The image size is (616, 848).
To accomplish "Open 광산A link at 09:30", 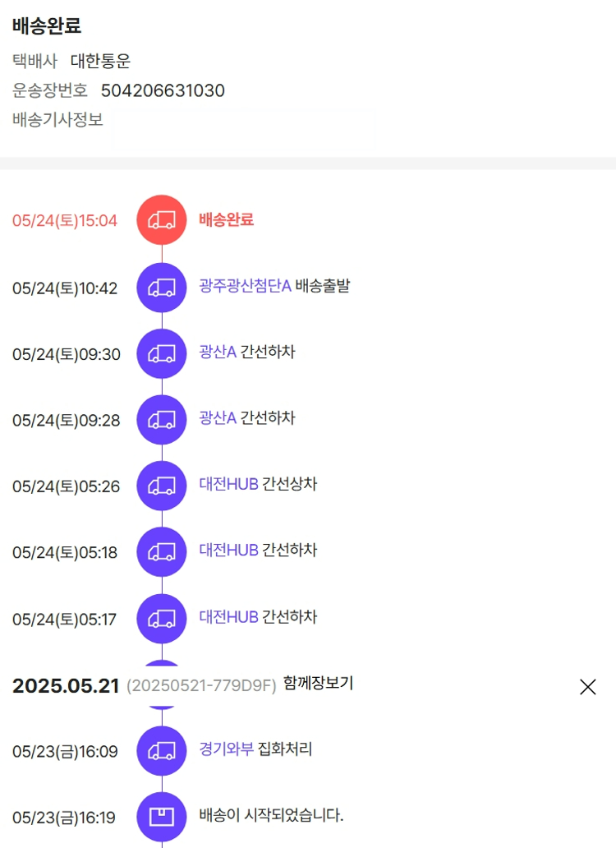I will click(218, 353).
